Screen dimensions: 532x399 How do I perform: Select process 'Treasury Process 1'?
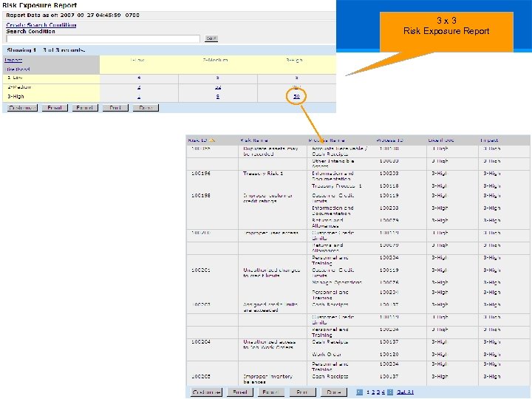[337, 186]
